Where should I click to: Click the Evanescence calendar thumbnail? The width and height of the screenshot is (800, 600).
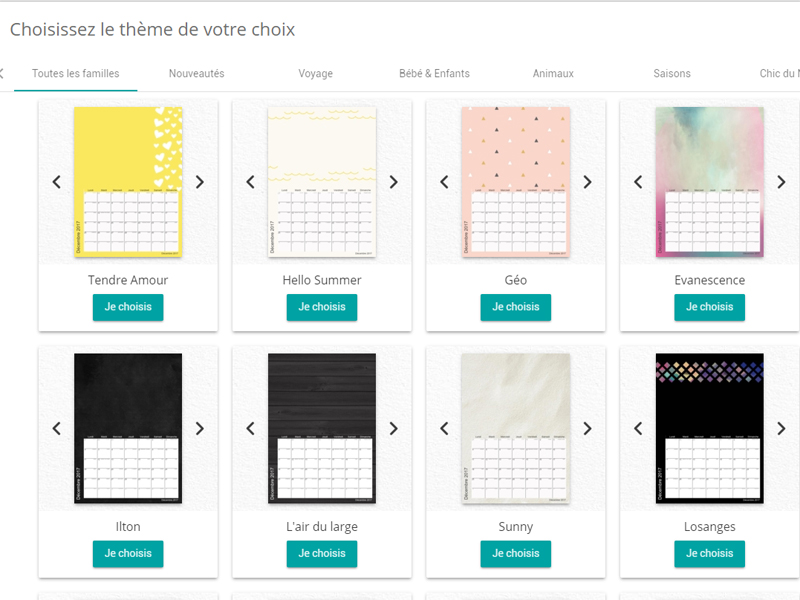pos(710,182)
